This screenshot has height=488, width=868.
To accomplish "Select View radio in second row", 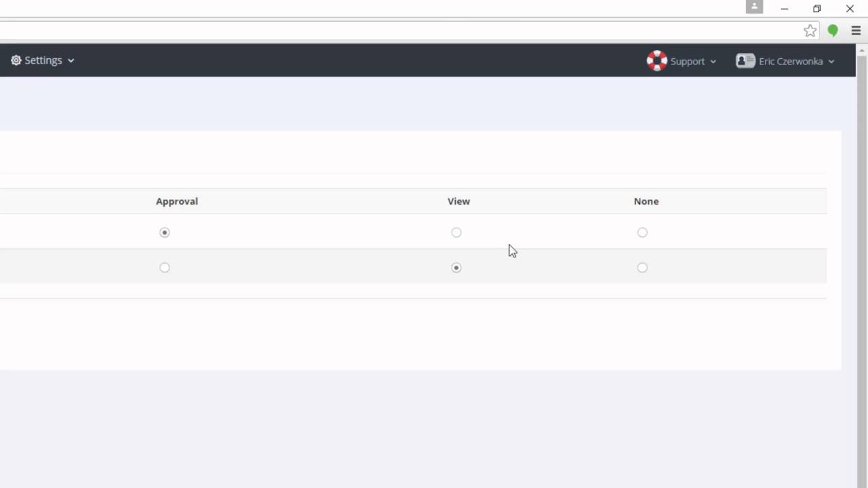I will [456, 268].
